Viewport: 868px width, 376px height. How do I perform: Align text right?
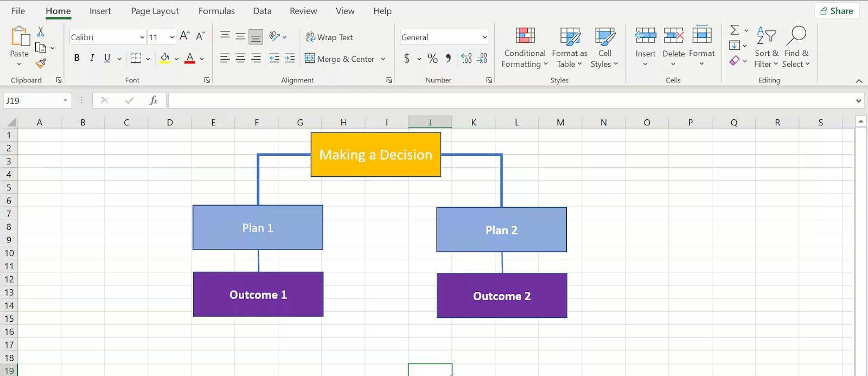[256, 58]
